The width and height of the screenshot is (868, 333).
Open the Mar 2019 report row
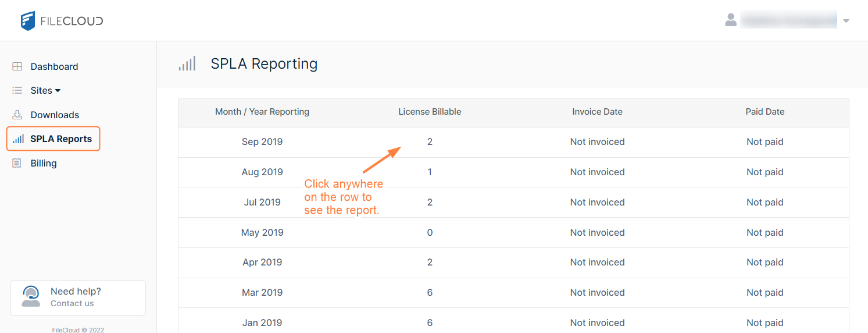coord(262,292)
